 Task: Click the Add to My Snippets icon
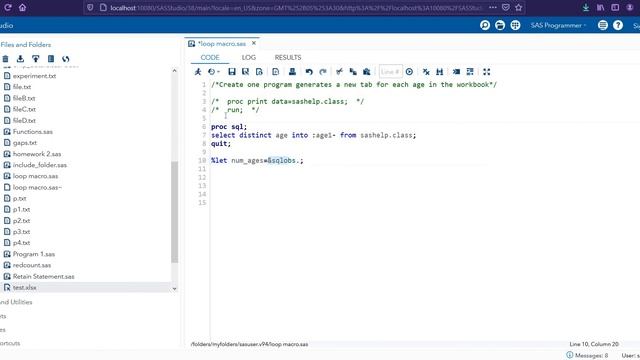pos(276,72)
